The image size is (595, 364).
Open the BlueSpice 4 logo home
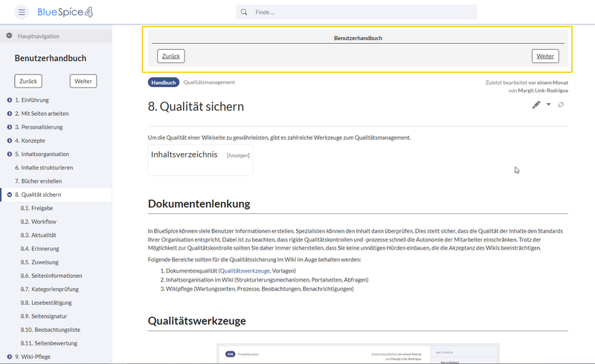65,12
